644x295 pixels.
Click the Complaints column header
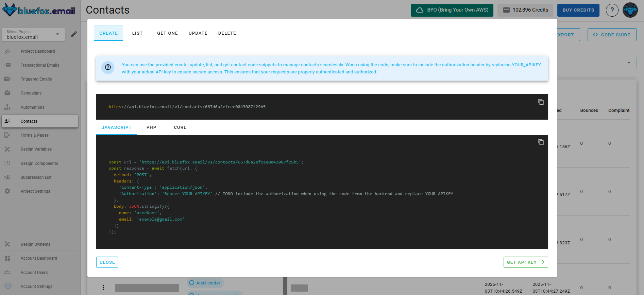(x=619, y=110)
